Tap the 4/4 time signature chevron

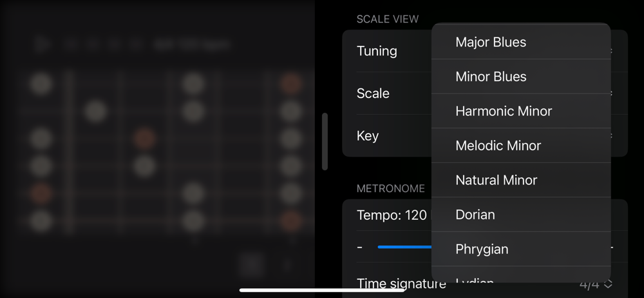609,284
